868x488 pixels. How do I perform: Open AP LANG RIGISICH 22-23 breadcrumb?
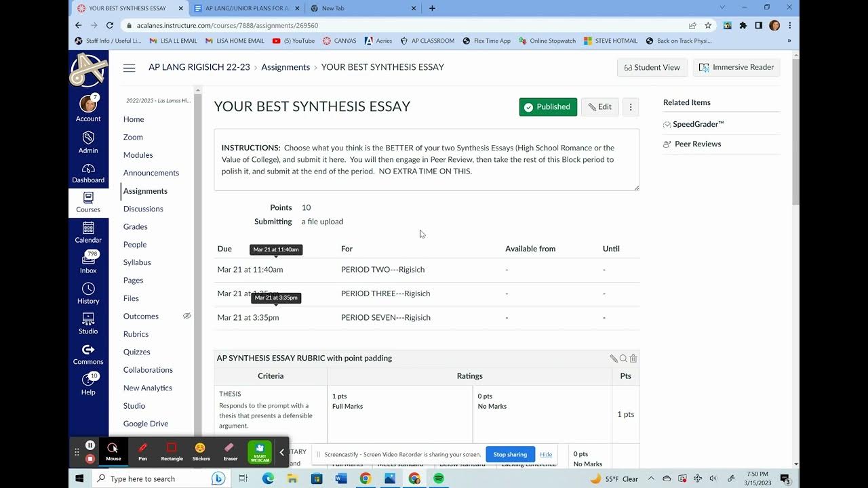click(x=199, y=67)
